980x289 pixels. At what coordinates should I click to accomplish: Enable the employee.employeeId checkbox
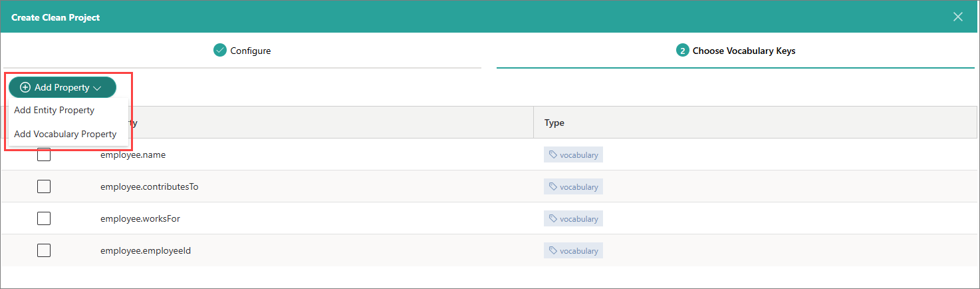coord(44,251)
